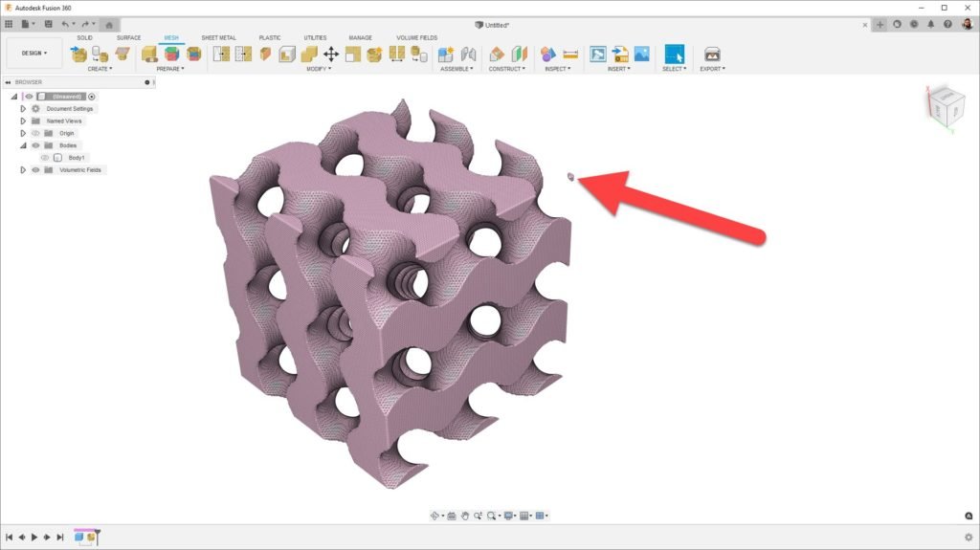Image resolution: width=980 pixels, height=550 pixels.
Task: Click the Interference shapes icon in Inspect
Action: coord(548,54)
